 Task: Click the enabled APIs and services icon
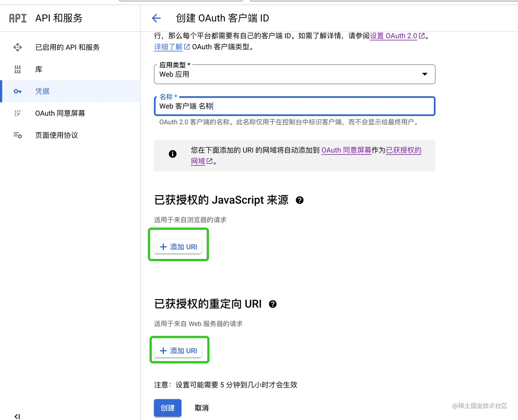(17, 47)
